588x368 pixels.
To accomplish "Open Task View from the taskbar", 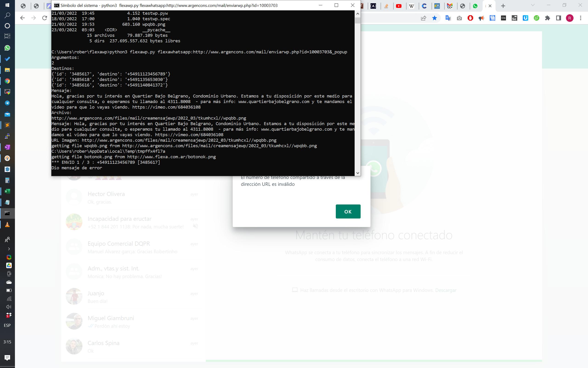I will [x=7, y=36].
